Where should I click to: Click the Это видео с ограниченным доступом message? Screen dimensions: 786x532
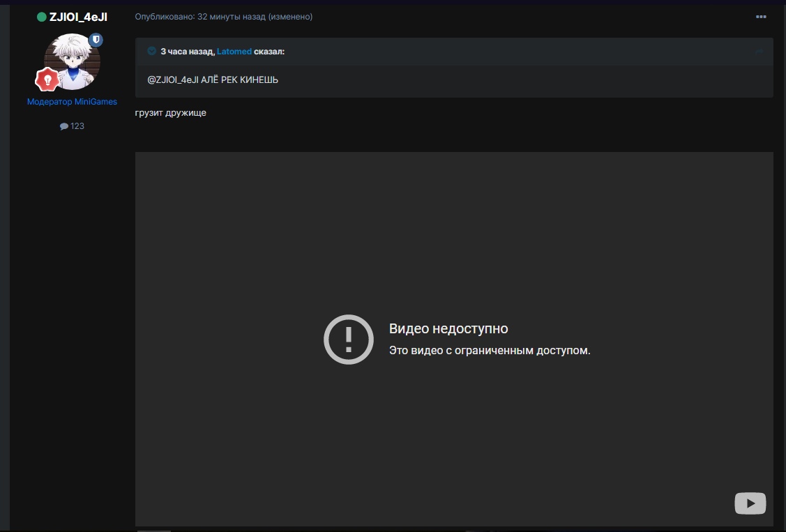490,351
